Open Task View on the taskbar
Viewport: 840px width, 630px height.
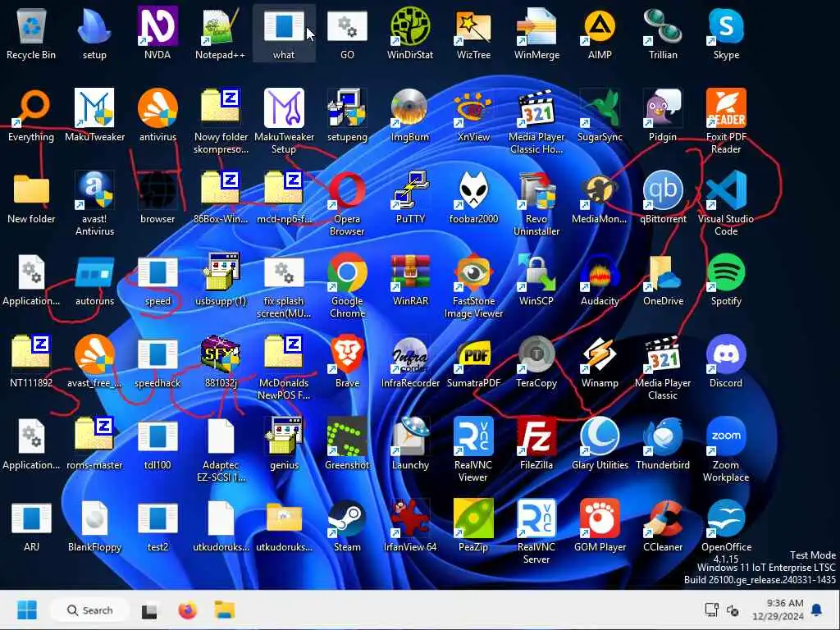pyautogui.click(x=149, y=610)
